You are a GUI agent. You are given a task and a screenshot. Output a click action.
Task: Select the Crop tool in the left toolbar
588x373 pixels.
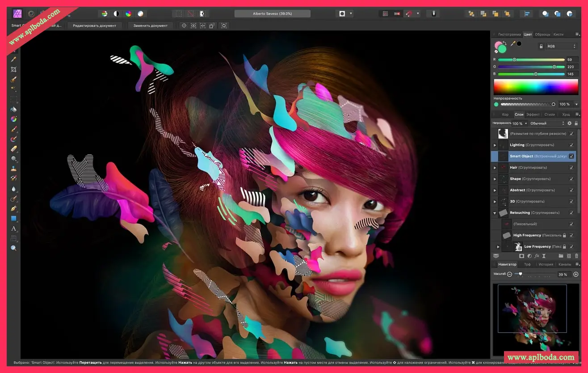[x=14, y=69]
